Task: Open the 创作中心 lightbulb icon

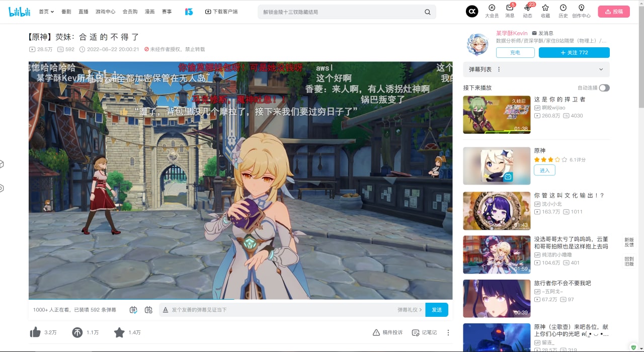Action: (x=581, y=9)
